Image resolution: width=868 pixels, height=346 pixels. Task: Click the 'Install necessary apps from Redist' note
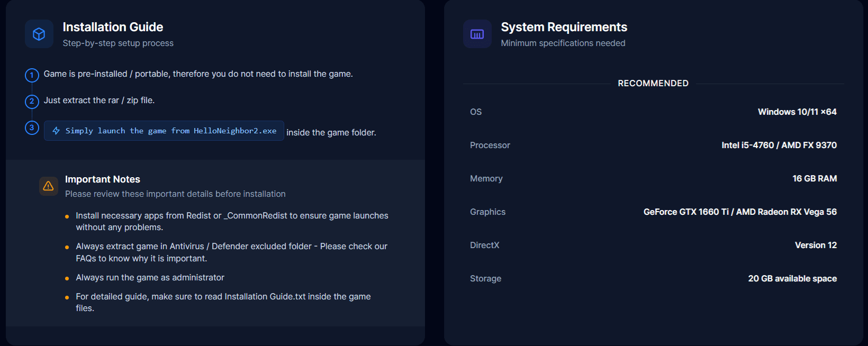(232, 222)
